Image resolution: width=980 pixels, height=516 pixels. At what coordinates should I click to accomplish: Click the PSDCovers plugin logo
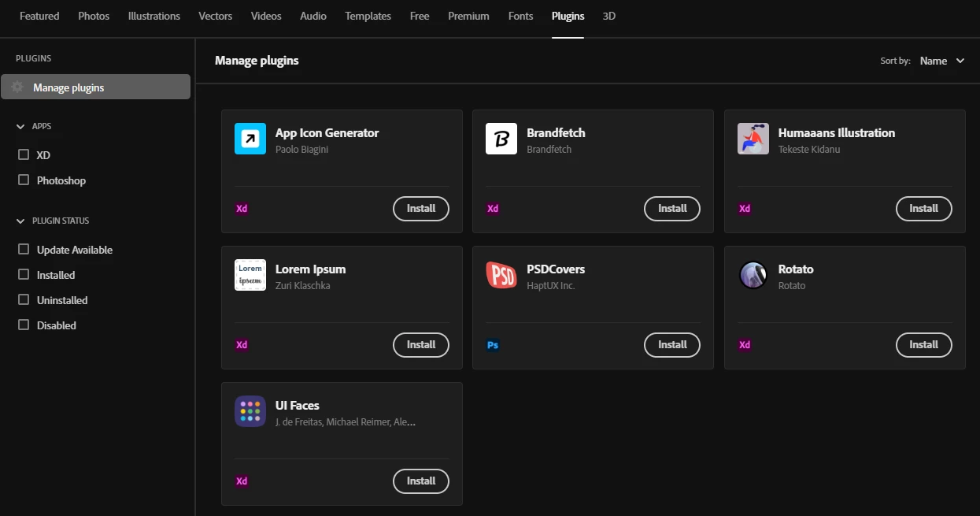click(501, 275)
